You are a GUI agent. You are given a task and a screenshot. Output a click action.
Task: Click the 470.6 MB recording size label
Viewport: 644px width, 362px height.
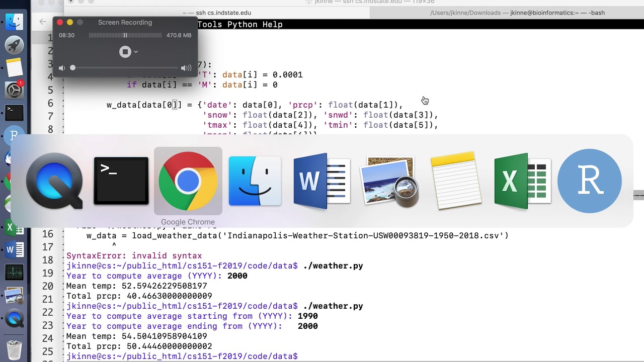point(179,35)
